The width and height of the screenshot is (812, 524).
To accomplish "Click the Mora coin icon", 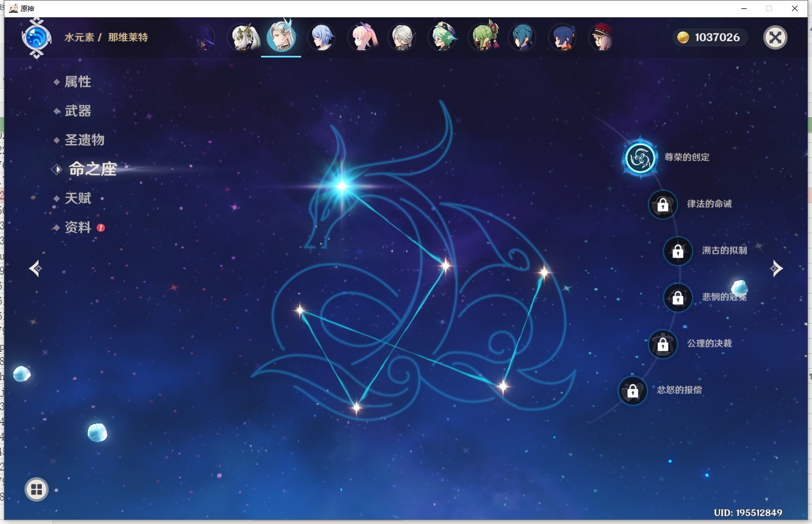I will [x=683, y=37].
